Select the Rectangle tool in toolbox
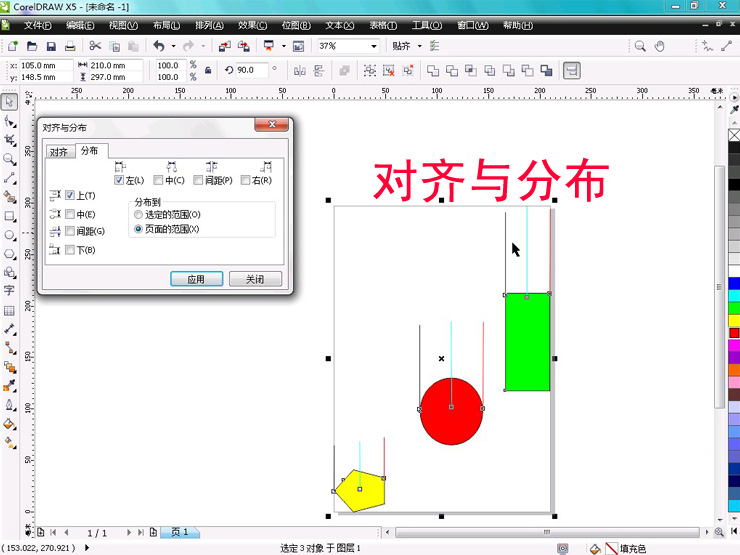This screenshot has width=740, height=555. tap(9, 216)
